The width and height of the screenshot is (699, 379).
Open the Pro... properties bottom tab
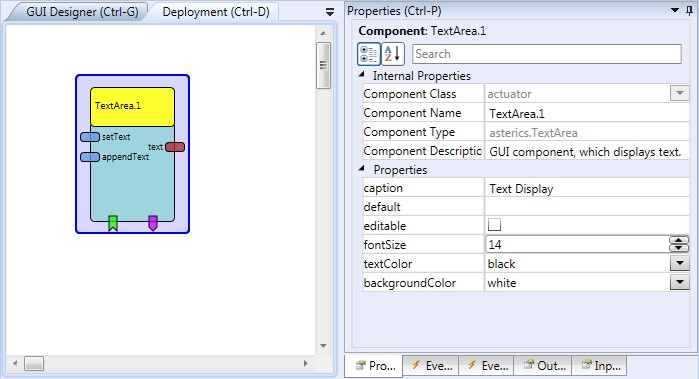[x=374, y=366]
